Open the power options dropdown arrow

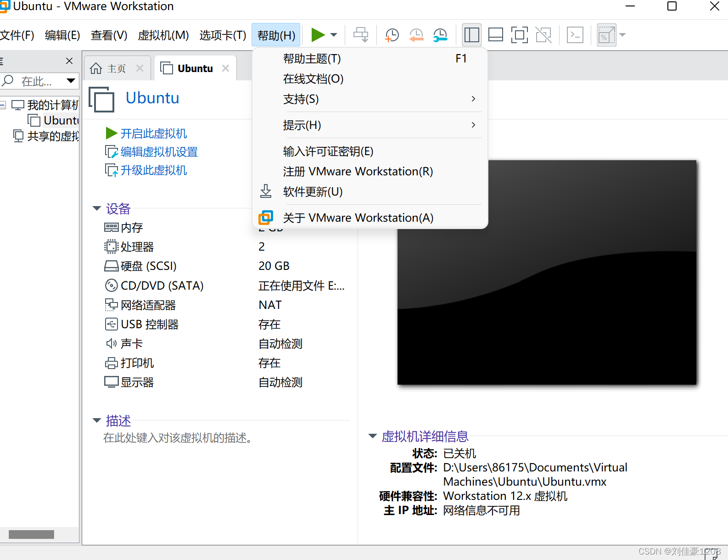point(334,35)
